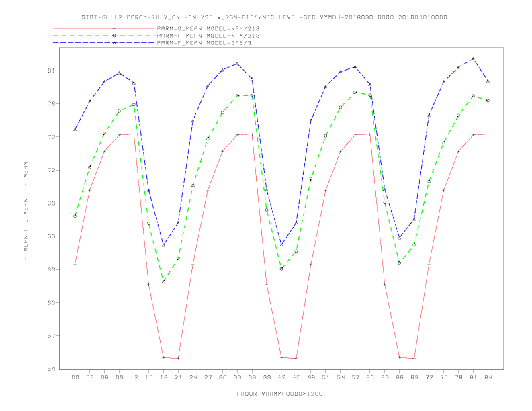The image size is (532, 411).
Task: Click y-axis tick label 69
Action: (51, 203)
